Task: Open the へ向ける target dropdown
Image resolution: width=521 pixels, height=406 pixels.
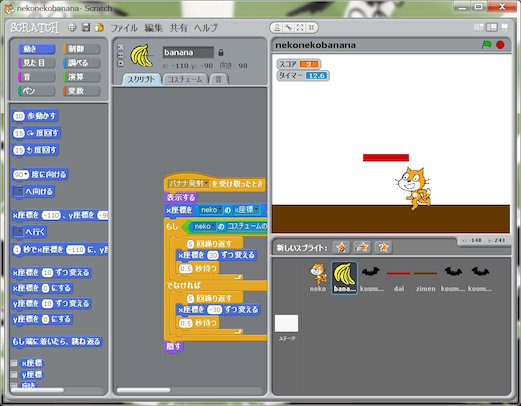Action: pos(18,192)
